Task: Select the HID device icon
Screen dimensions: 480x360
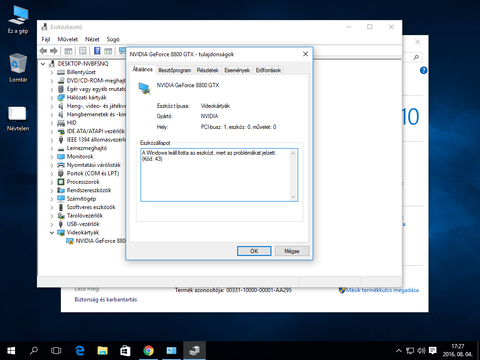Action: coord(61,123)
